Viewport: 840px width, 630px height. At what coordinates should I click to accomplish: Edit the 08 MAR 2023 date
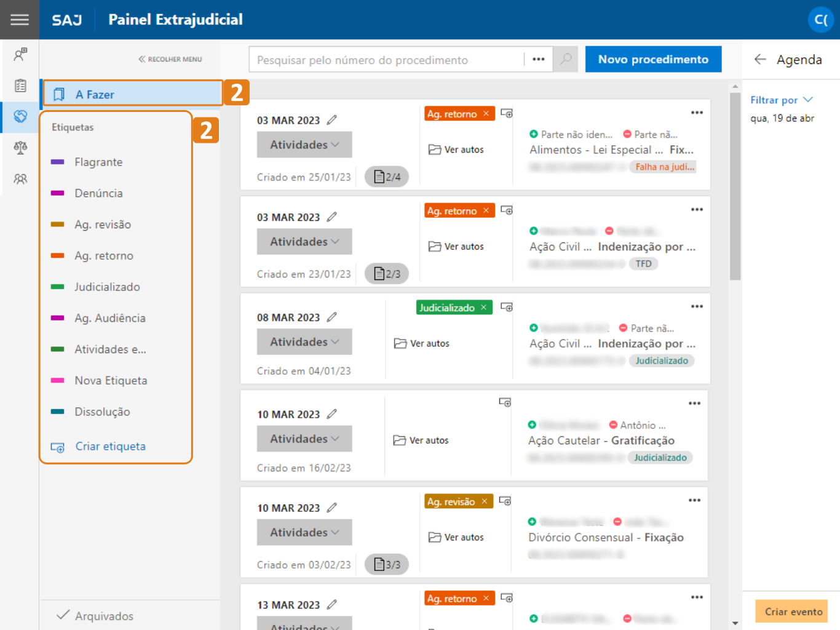(331, 317)
